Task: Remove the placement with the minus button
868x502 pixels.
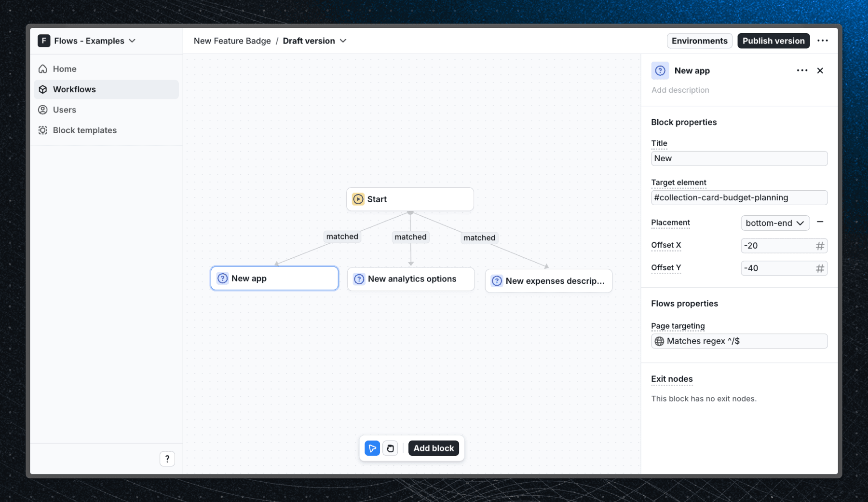Action: click(x=821, y=223)
